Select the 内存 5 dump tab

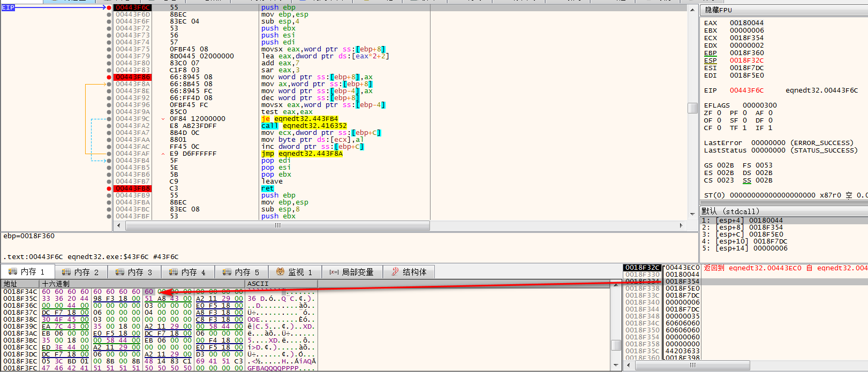(241, 272)
